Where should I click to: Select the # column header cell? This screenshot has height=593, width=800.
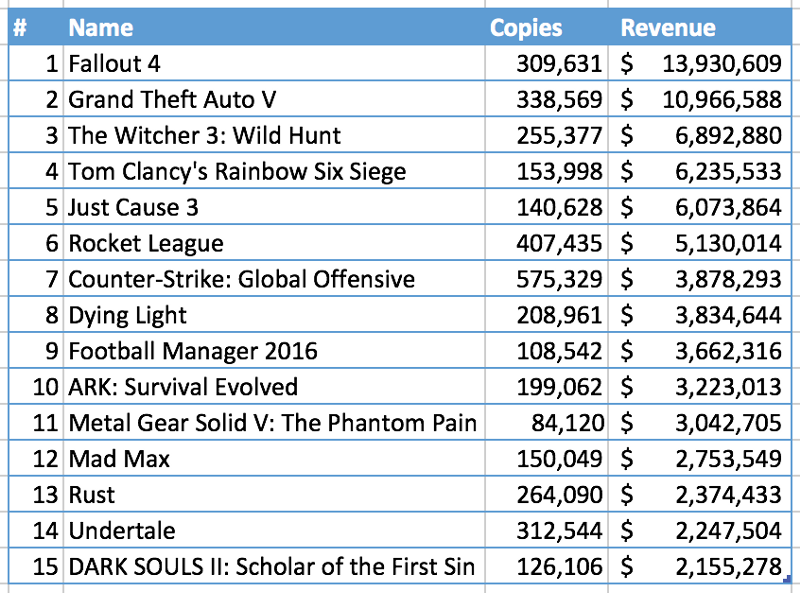[x=36, y=27]
